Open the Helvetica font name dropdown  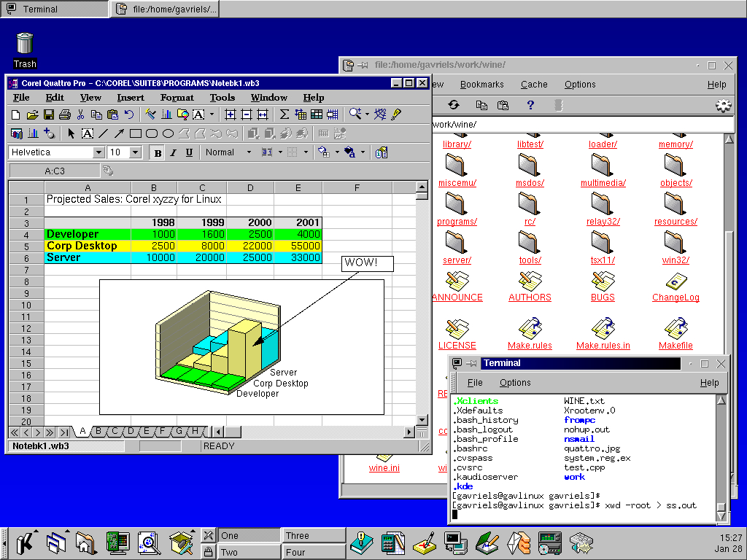[98, 152]
